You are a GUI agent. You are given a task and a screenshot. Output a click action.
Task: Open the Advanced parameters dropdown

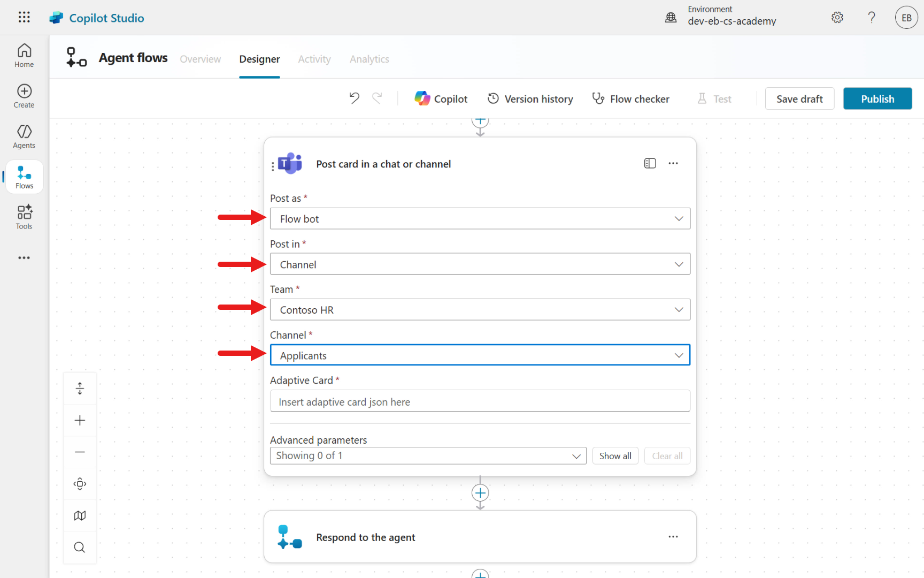(428, 456)
